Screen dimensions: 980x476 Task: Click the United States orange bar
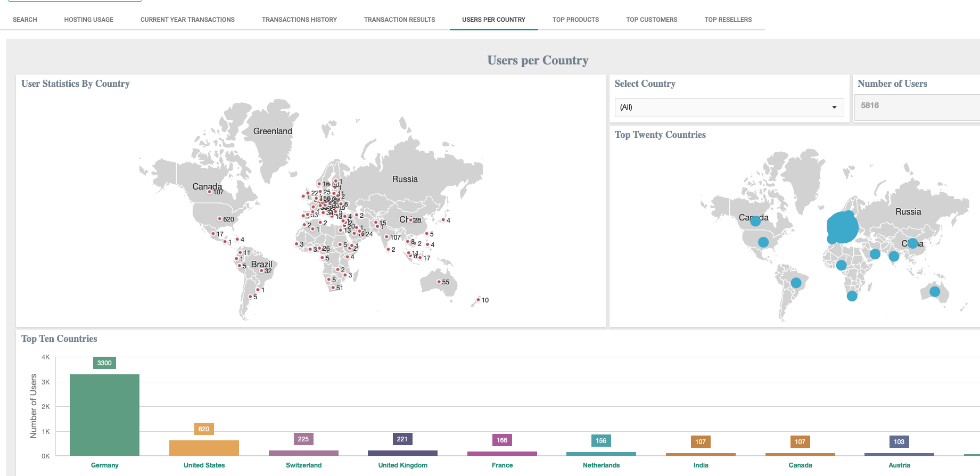tap(204, 448)
